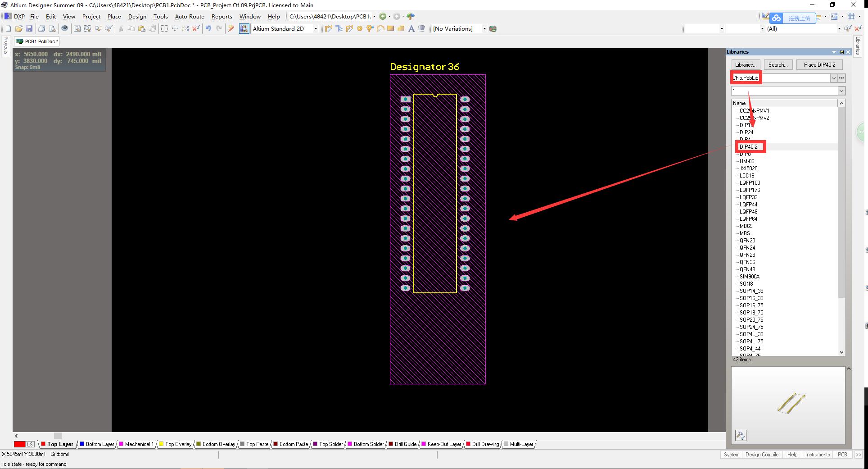Open a file using the folder icon
The image size is (868, 469).
click(18, 28)
